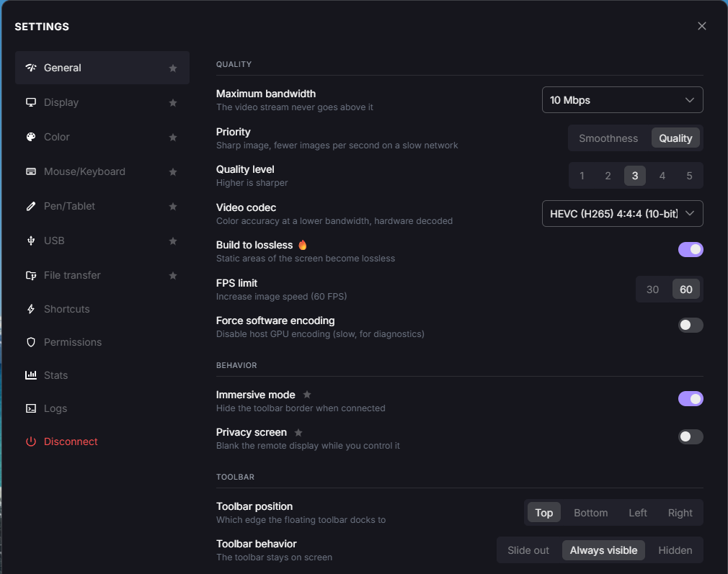Open the Color settings tab

click(102, 137)
